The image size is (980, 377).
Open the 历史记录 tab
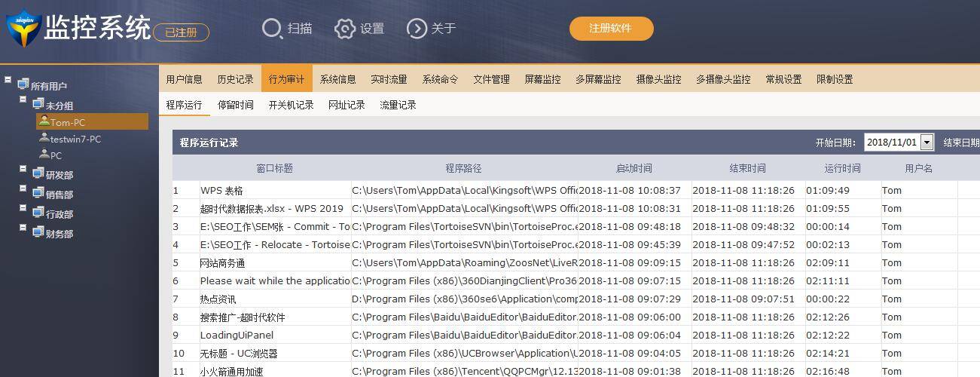coord(236,79)
